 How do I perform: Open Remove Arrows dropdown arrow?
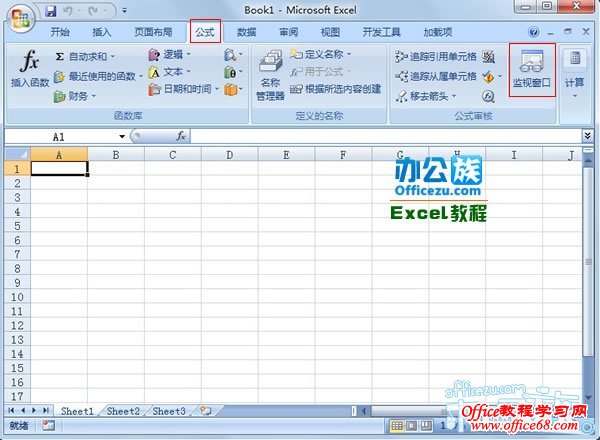454,96
